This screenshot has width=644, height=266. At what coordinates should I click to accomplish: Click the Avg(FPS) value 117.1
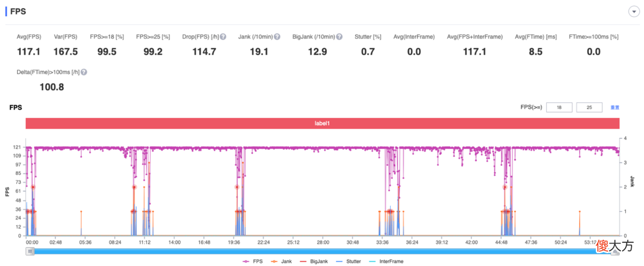pos(29,52)
